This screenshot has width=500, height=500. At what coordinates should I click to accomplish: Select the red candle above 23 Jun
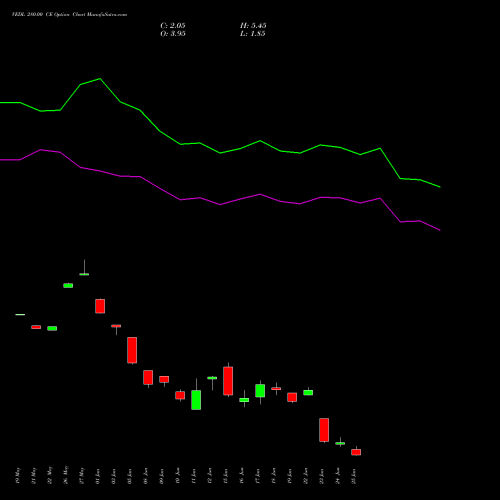point(324,430)
